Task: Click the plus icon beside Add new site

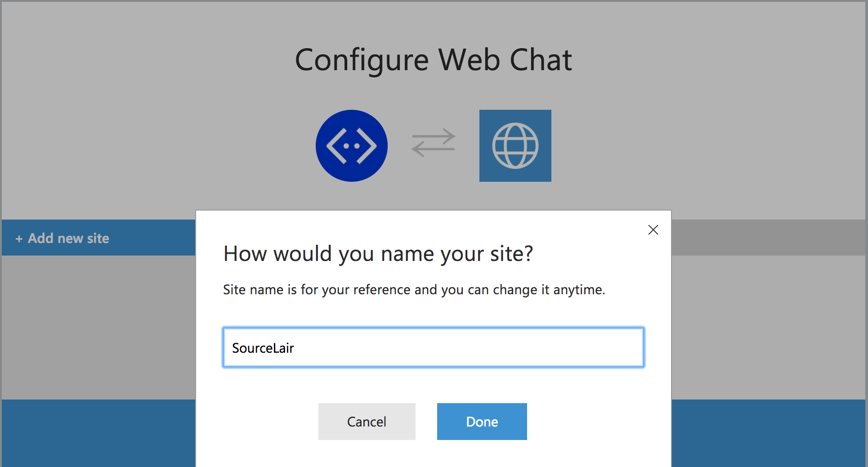Action: coord(19,239)
